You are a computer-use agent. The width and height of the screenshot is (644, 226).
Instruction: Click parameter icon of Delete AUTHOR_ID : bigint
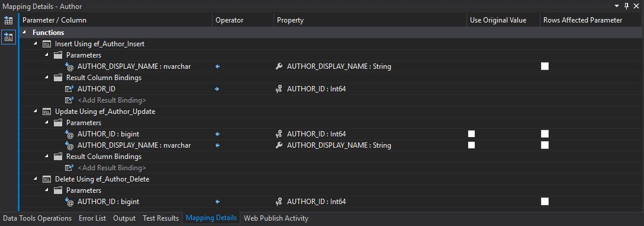[69, 202]
